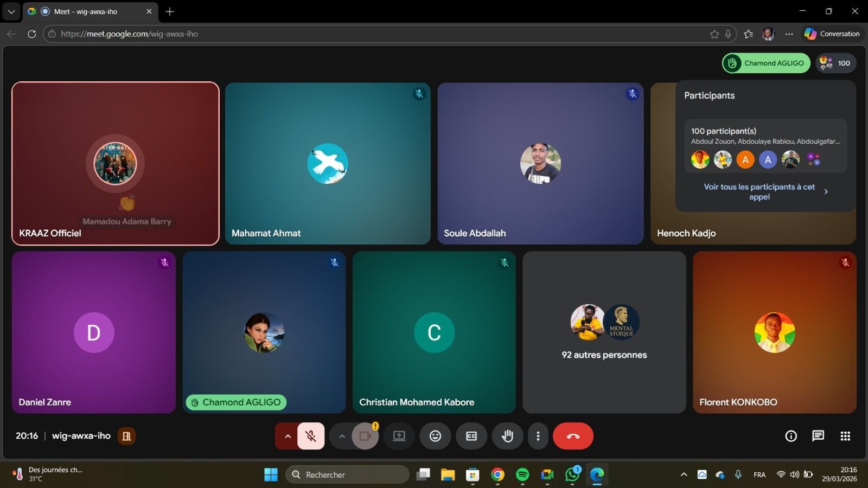This screenshot has width=868, height=488.
Task: Open the tab actions menu dropdown
Action: [x=11, y=11]
